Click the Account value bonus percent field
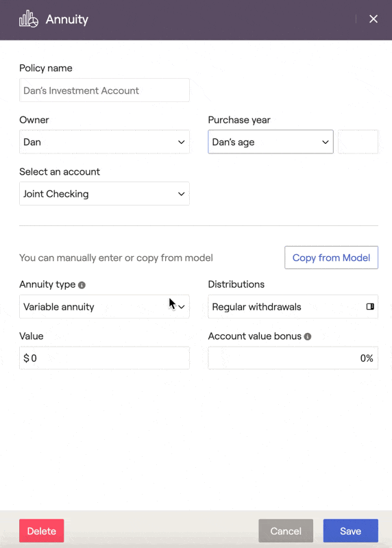 (293, 358)
